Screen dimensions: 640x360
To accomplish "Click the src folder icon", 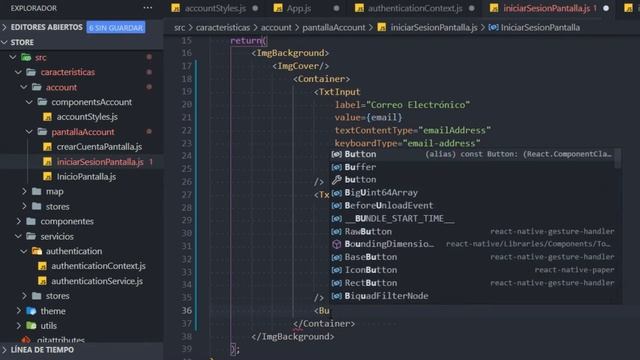I will click(x=27, y=57).
